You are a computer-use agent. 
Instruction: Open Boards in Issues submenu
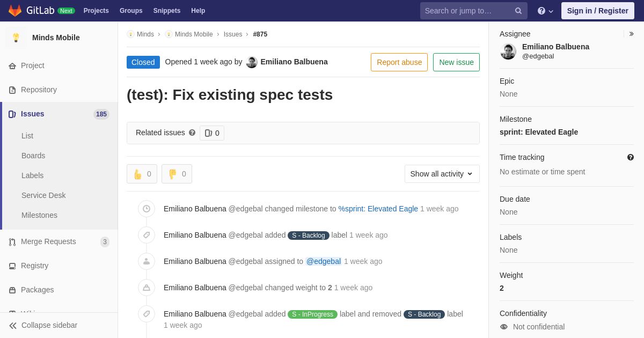33,156
